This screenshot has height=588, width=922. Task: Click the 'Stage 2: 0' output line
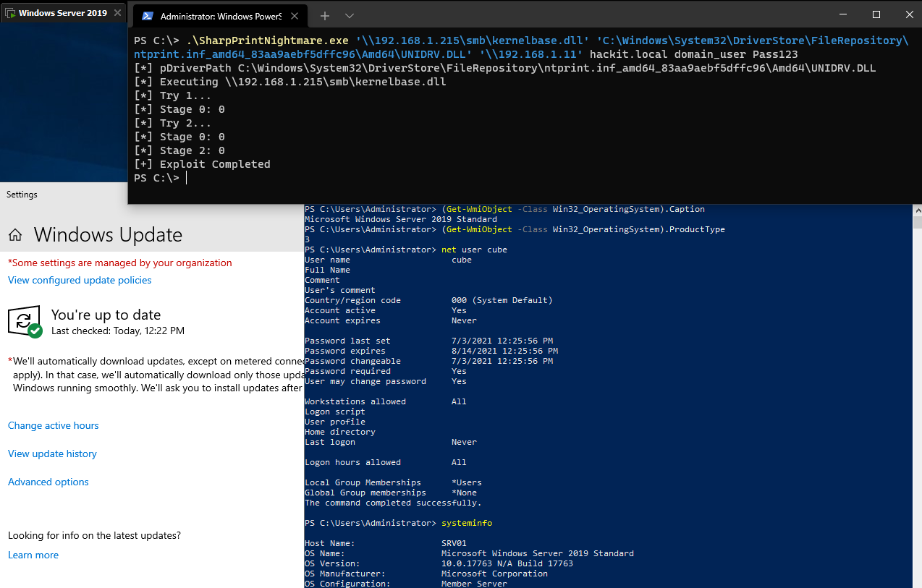tap(179, 150)
